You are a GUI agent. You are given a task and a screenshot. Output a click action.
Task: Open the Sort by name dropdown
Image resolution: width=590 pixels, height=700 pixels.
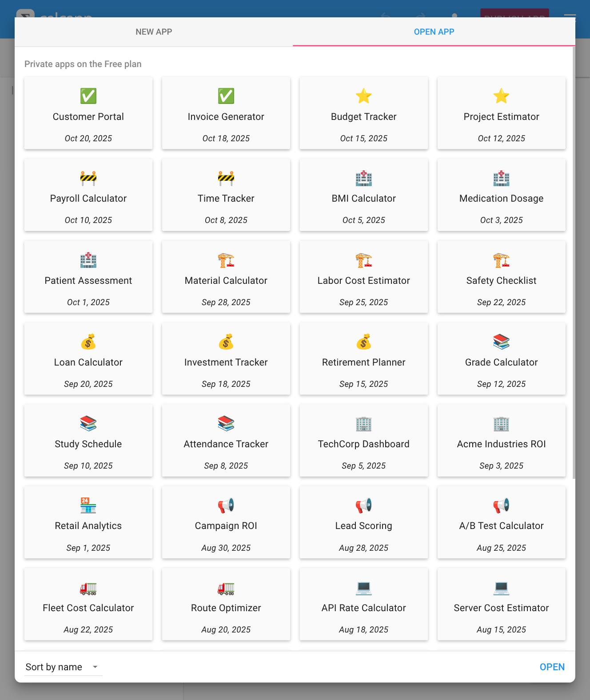63,667
